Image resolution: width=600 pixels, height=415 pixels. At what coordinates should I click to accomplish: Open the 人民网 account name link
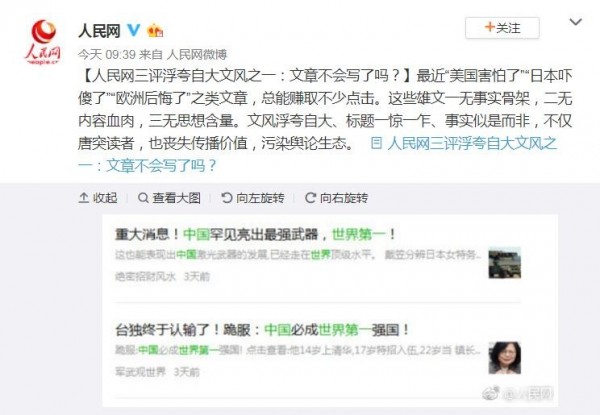click(99, 30)
